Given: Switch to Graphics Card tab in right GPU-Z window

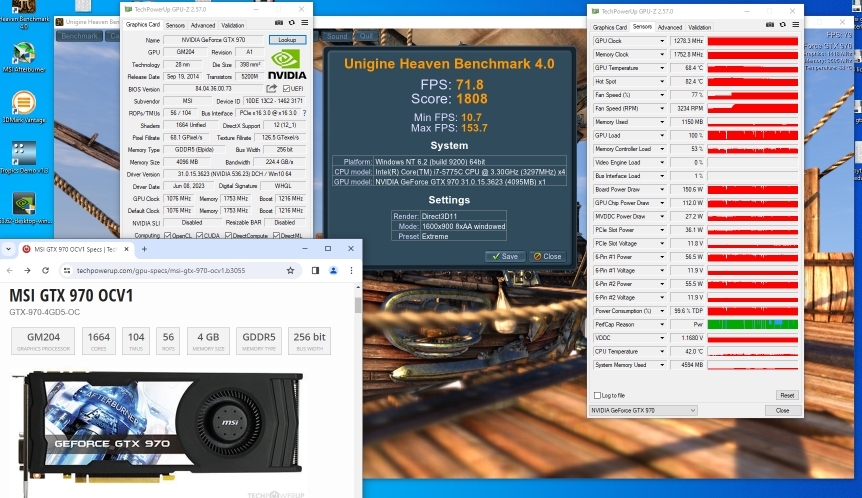Looking at the screenshot, I should pyautogui.click(x=610, y=27).
